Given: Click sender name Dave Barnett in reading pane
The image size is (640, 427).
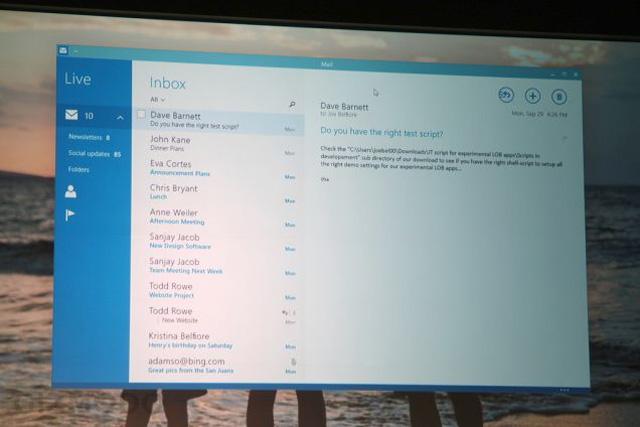Looking at the screenshot, I should [344, 107].
